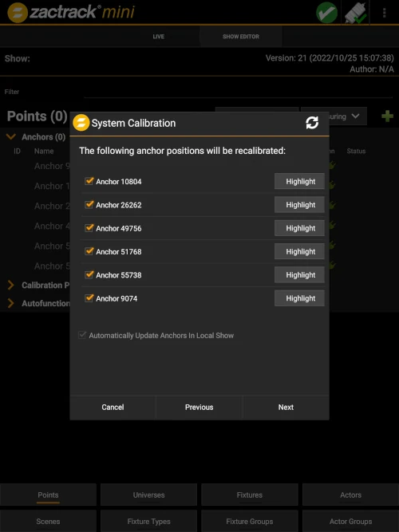Toggle Anchor 51768 checkbox
The image size is (399, 532).
tap(89, 251)
